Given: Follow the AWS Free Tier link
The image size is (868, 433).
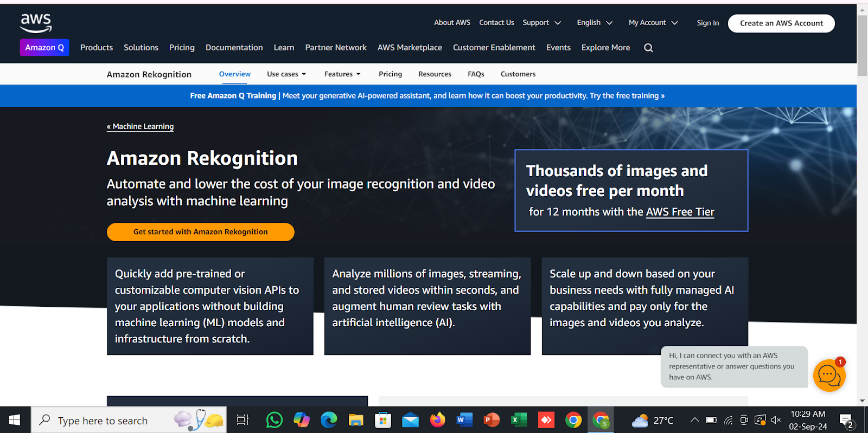Looking at the screenshot, I should tap(680, 212).
